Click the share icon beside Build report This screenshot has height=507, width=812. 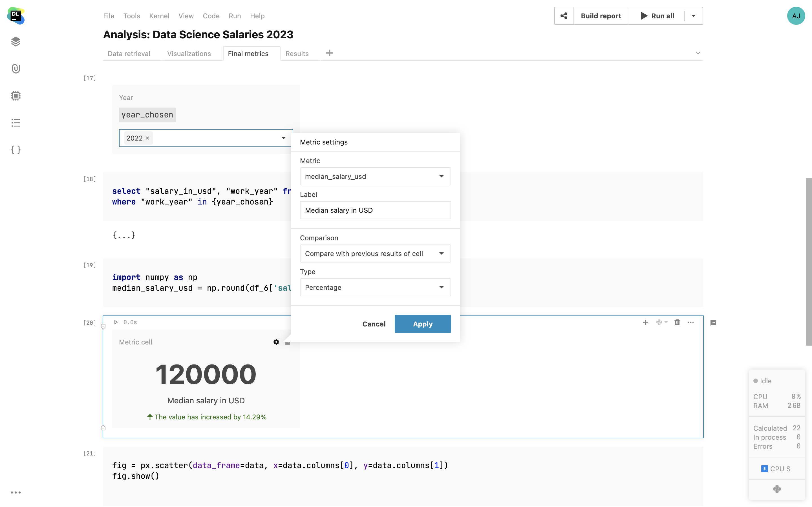coord(564,16)
